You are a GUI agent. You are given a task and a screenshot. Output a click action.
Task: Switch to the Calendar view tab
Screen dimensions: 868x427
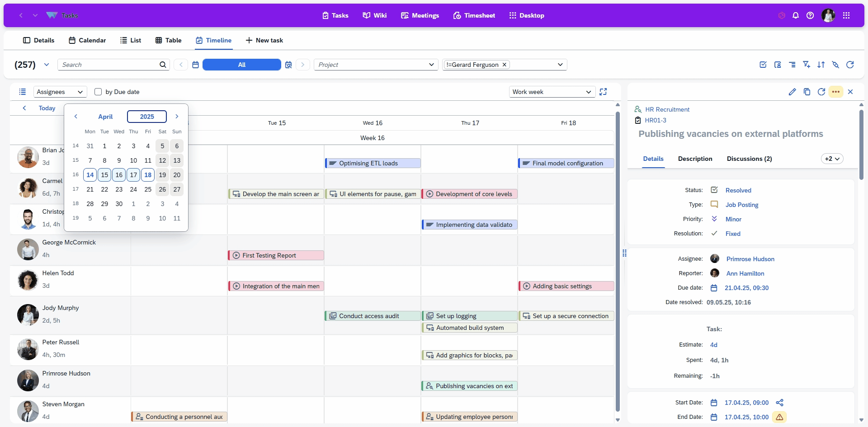(87, 40)
